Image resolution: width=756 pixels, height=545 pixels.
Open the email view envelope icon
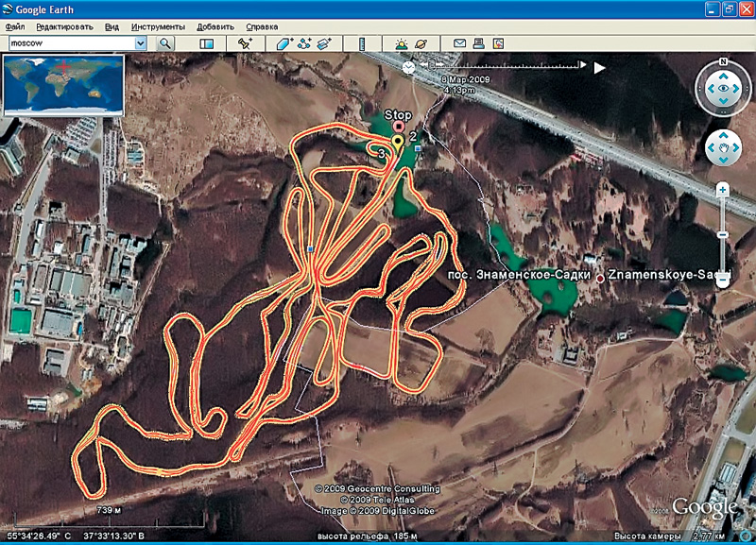459,43
